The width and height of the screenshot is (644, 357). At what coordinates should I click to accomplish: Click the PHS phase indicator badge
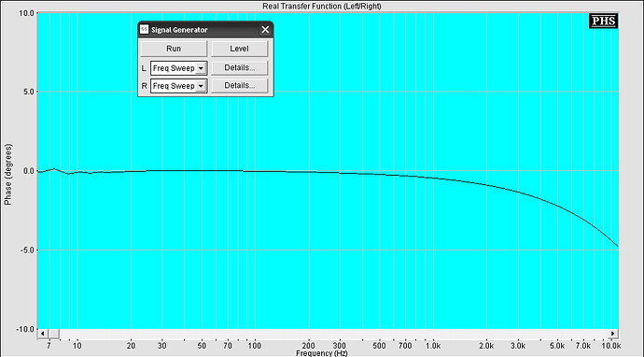pyautogui.click(x=603, y=21)
